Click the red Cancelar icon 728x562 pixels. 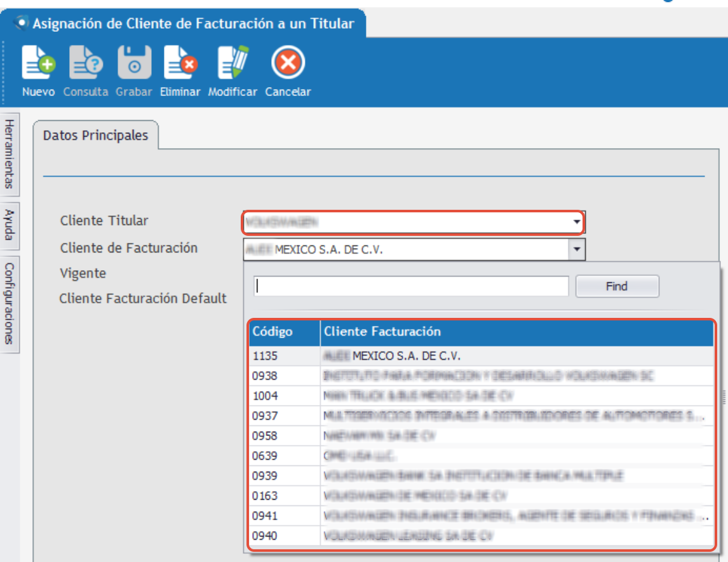point(288,62)
